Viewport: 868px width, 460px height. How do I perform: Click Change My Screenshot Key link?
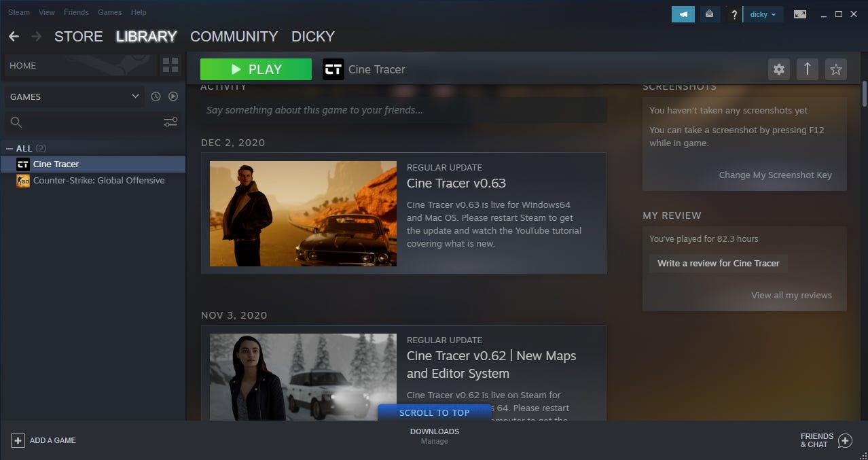pyautogui.click(x=776, y=175)
